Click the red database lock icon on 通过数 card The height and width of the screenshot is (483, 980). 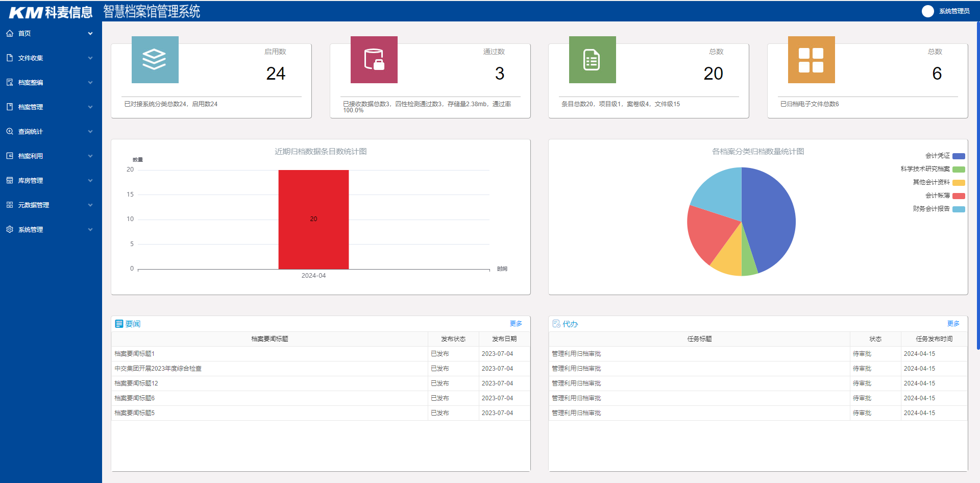click(374, 60)
